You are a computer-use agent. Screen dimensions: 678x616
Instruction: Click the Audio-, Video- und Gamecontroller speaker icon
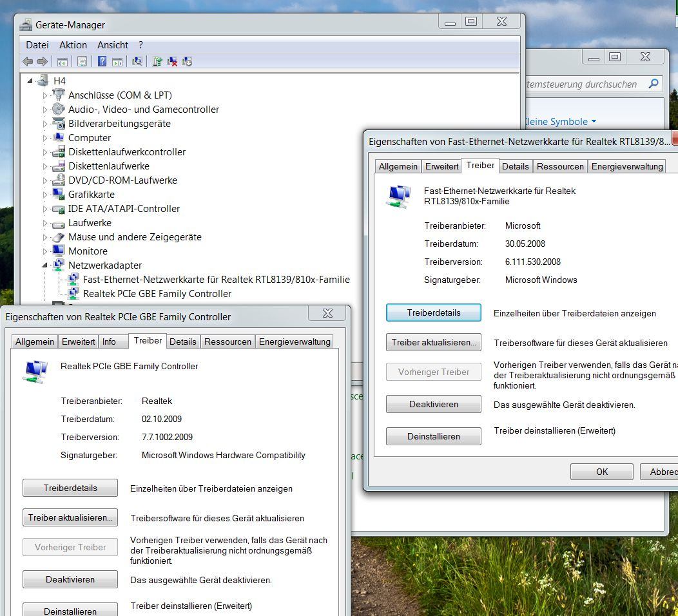click(59, 109)
